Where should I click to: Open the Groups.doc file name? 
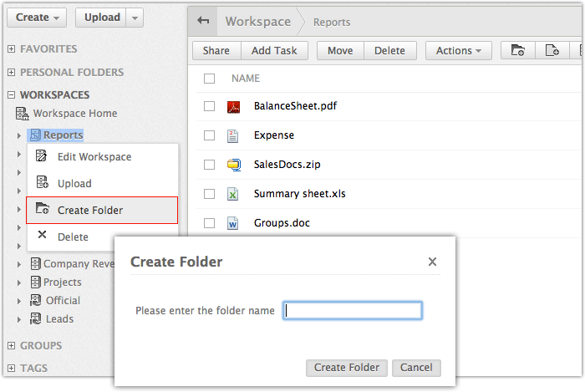coord(282,223)
